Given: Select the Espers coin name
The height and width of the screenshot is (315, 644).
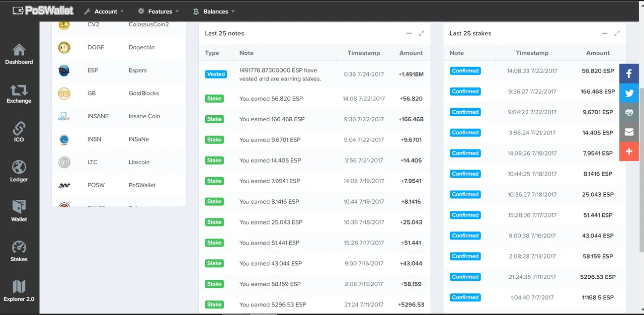Looking at the screenshot, I should tap(138, 70).
